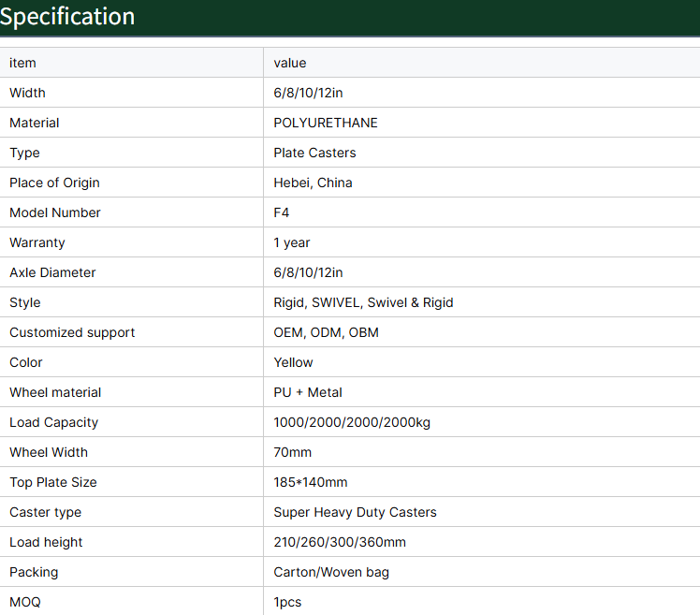Click the Load height 210/260/300/360mm value
This screenshot has width=700, height=615.
tap(340, 542)
